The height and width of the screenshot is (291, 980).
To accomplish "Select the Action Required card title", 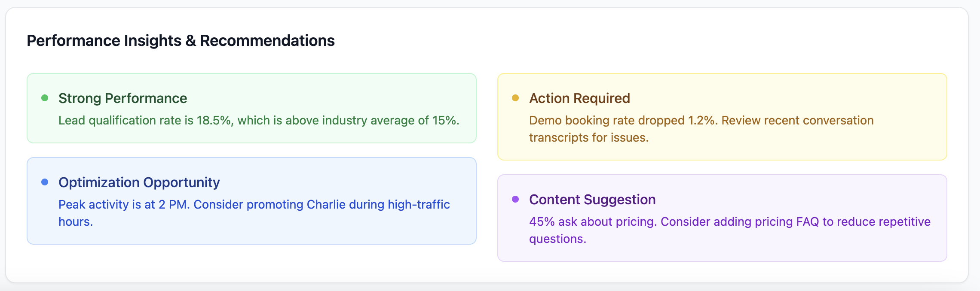I will pos(579,98).
